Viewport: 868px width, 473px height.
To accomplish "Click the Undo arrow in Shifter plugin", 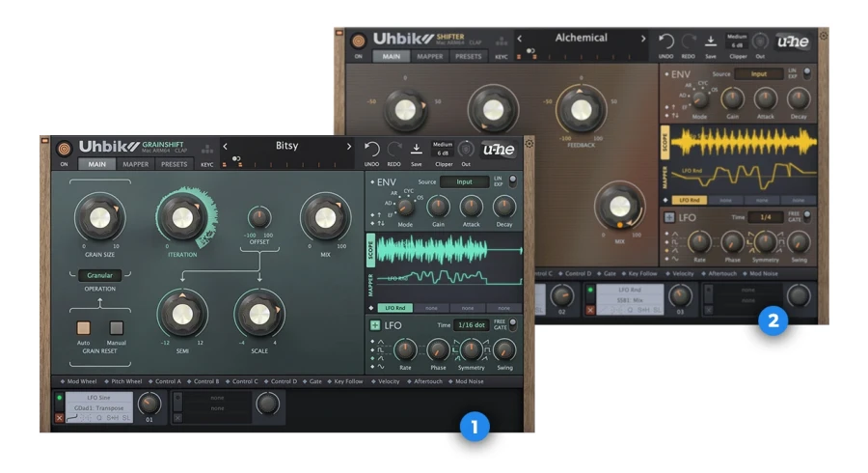I will (x=665, y=41).
